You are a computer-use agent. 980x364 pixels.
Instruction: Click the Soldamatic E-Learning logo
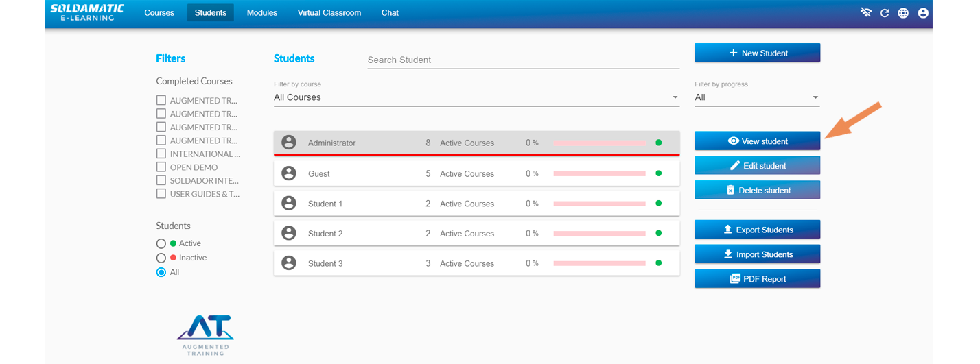pos(87,12)
